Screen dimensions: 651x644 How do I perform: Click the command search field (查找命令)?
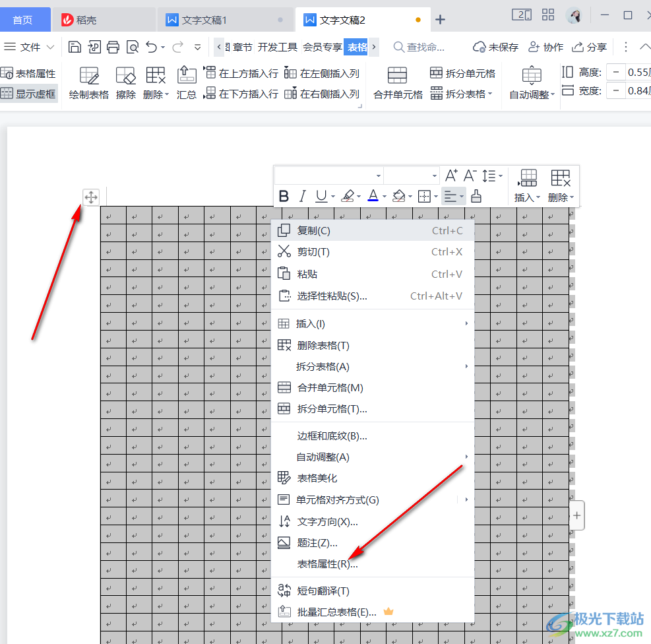click(419, 47)
